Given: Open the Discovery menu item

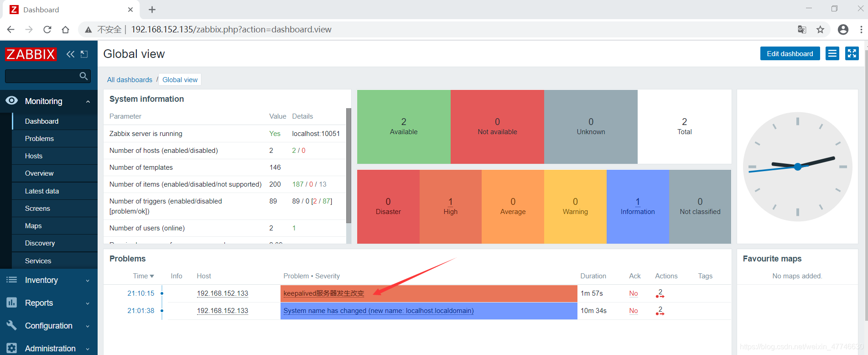Looking at the screenshot, I should point(55,243).
